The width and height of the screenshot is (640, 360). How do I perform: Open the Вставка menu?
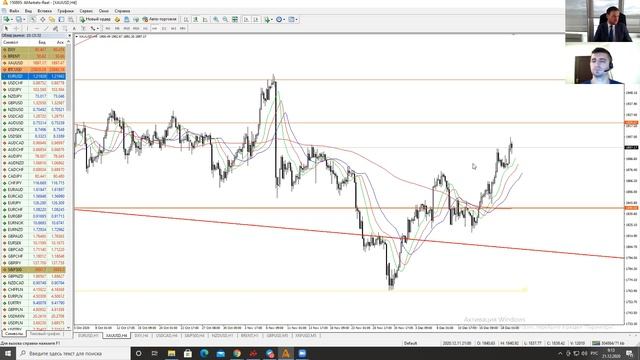click(x=44, y=11)
